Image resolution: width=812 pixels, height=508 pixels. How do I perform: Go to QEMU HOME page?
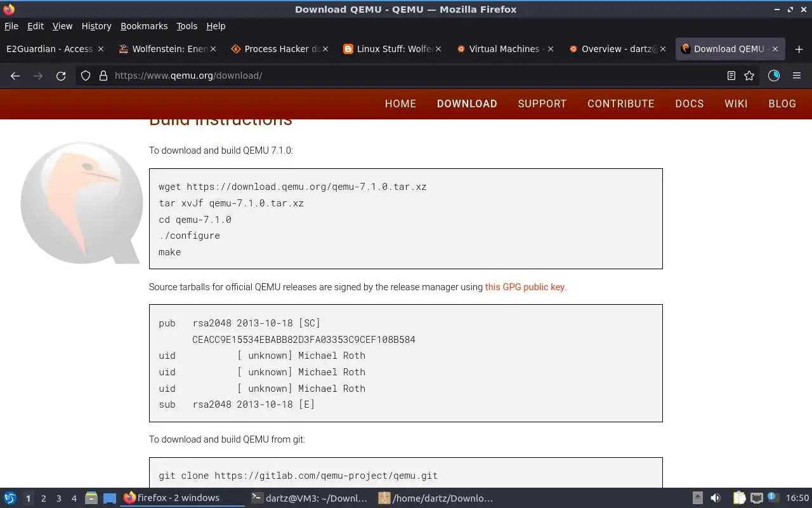pyautogui.click(x=400, y=104)
